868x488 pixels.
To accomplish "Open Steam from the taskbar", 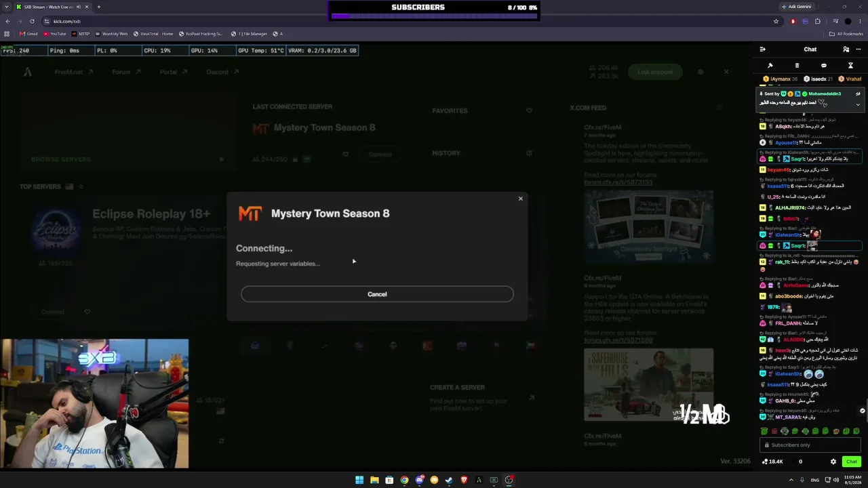I will click(x=449, y=480).
